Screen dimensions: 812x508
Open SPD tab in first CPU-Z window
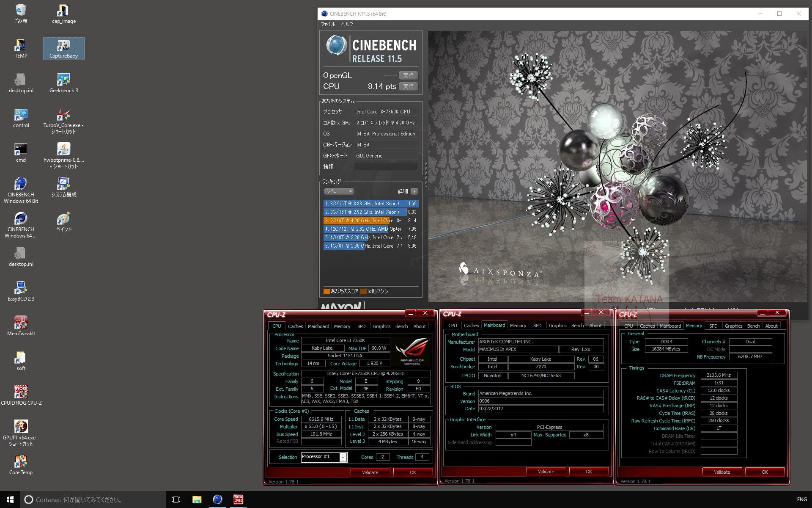point(361,326)
